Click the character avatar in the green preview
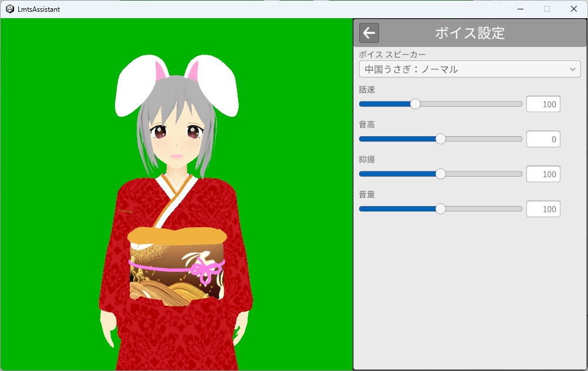The image size is (588, 371). click(x=176, y=205)
